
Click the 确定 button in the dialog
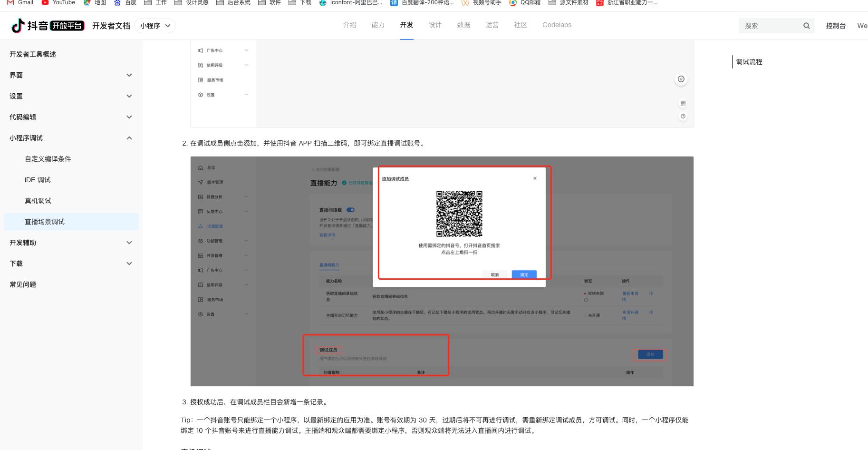pyautogui.click(x=524, y=274)
